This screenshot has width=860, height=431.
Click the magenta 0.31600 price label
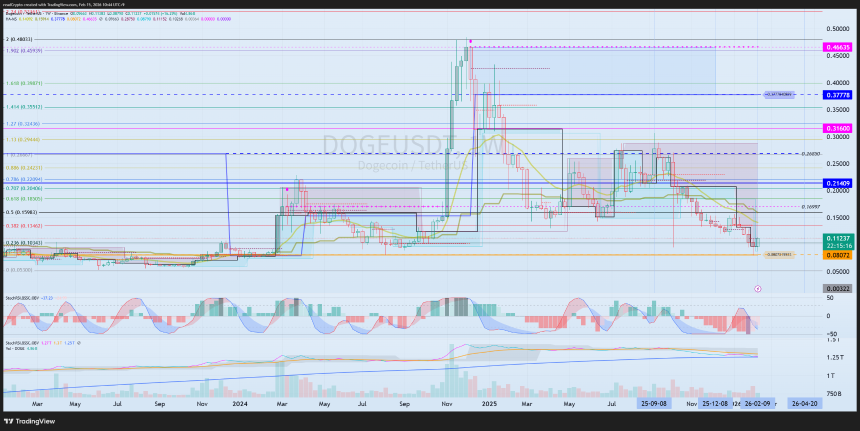839,128
